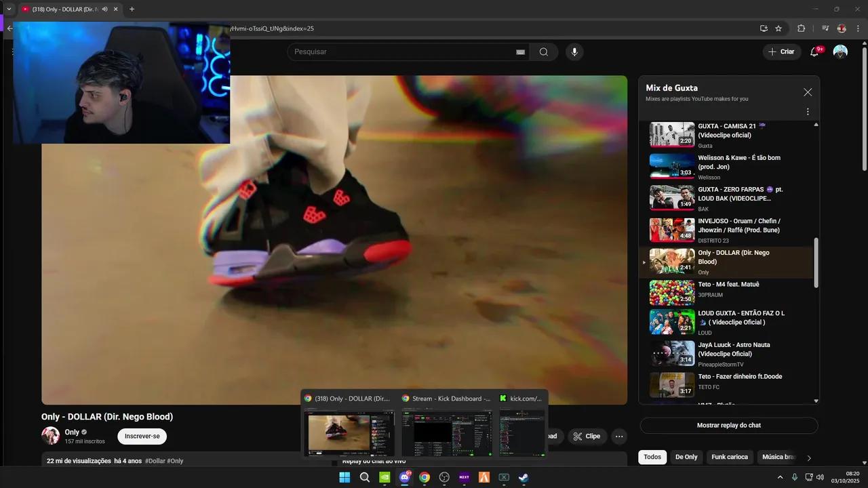This screenshot has width=868, height=488.
Task: Open Chrome media controls icon
Action: (825, 28)
